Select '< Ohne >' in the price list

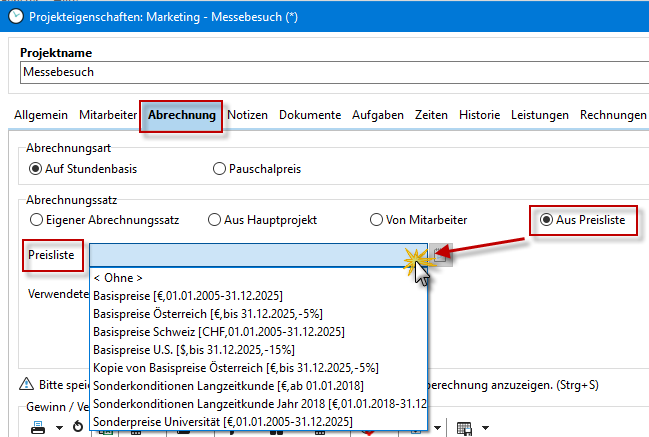(118, 277)
